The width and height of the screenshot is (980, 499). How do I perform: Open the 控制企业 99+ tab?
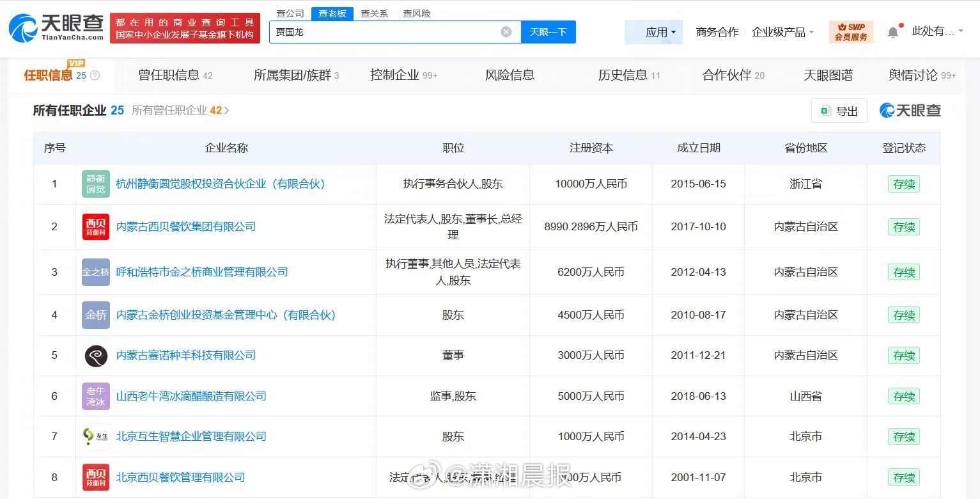[404, 75]
